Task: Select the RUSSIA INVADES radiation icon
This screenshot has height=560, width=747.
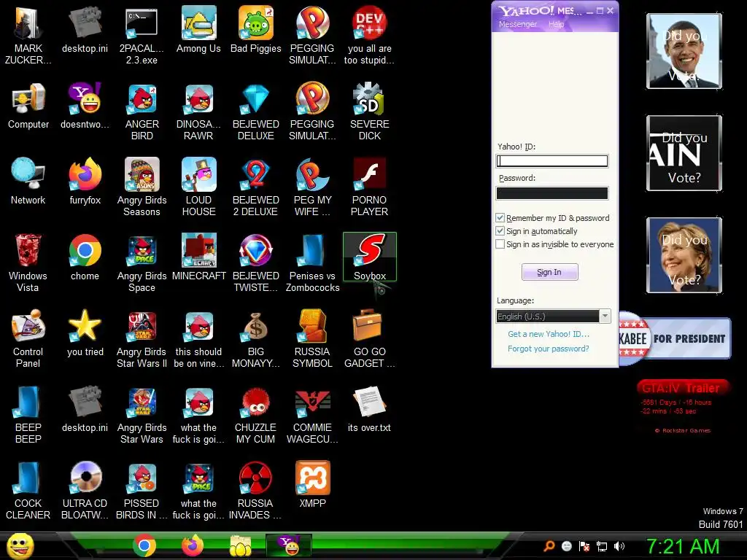Action: [x=256, y=491]
